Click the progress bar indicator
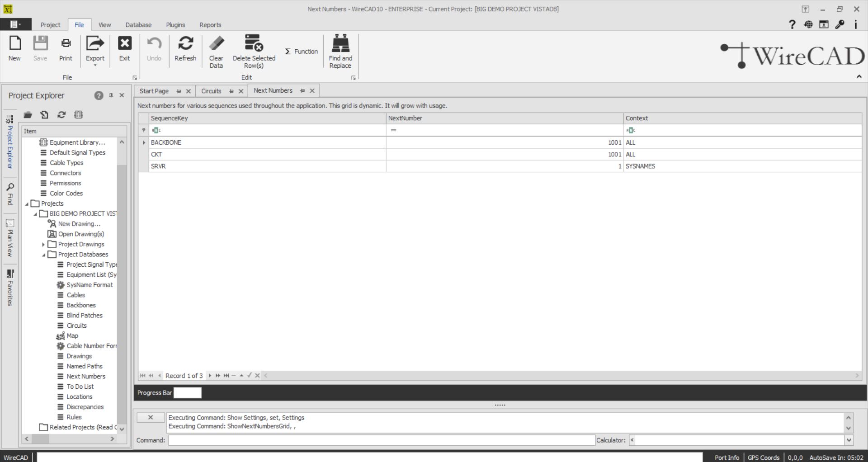Image resolution: width=868 pixels, height=462 pixels. pos(188,393)
